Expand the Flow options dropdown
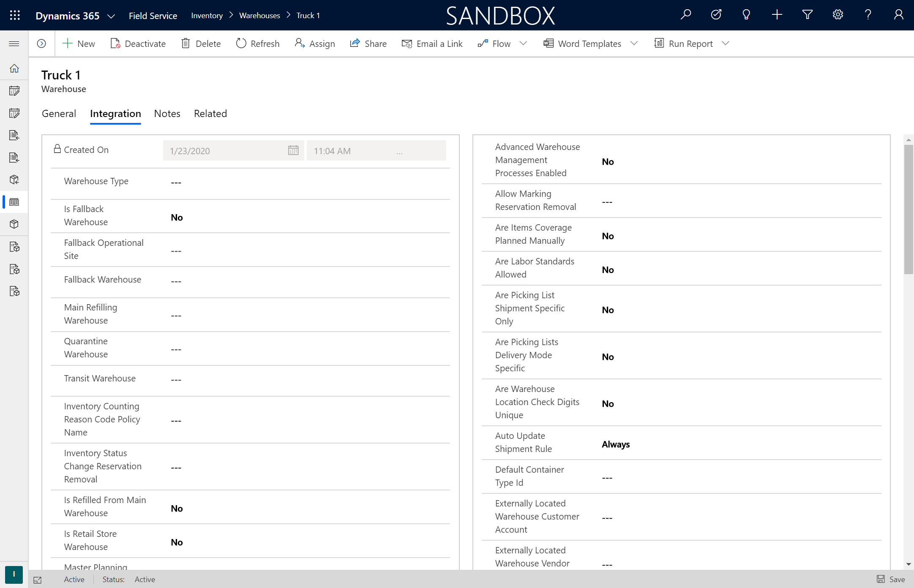The width and height of the screenshot is (914, 588). (524, 43)
